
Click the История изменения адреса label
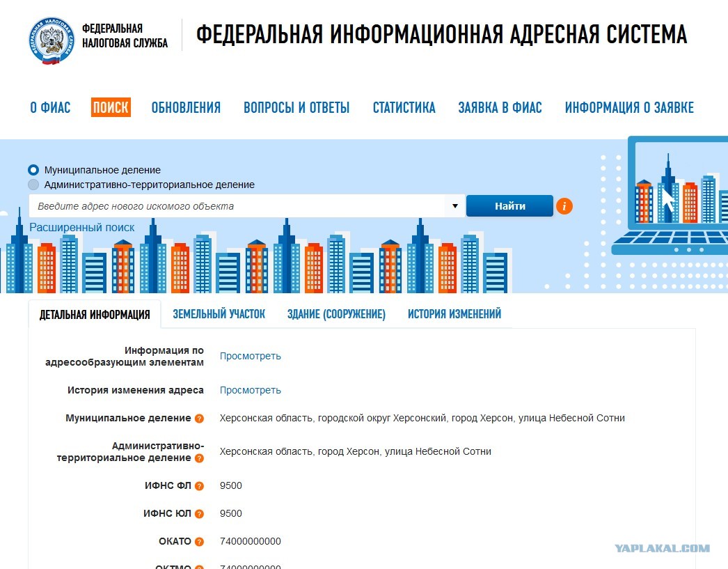point(136,390)
